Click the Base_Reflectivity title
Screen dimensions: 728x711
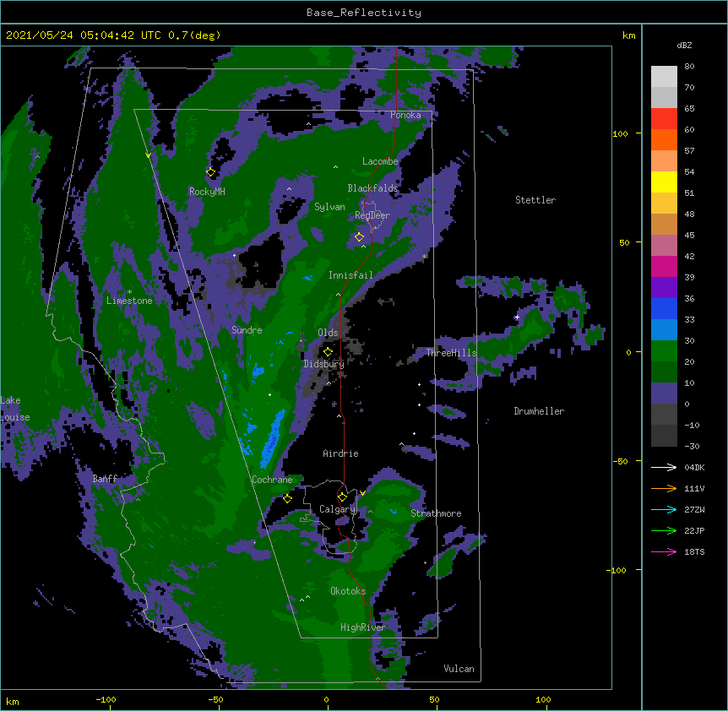point(364,13)
